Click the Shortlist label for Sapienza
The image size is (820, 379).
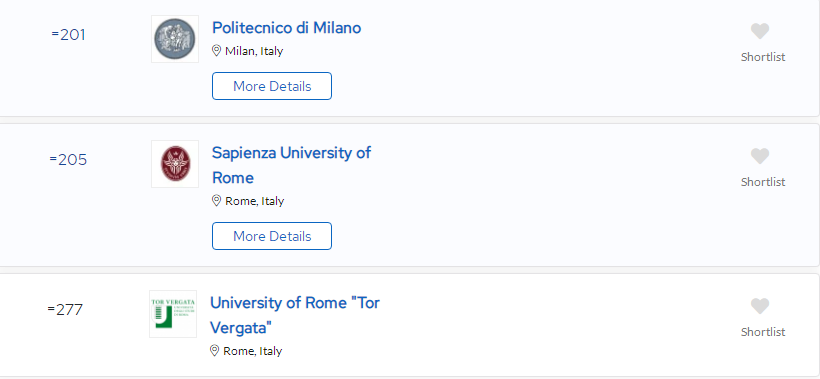[x=763, y=182]
